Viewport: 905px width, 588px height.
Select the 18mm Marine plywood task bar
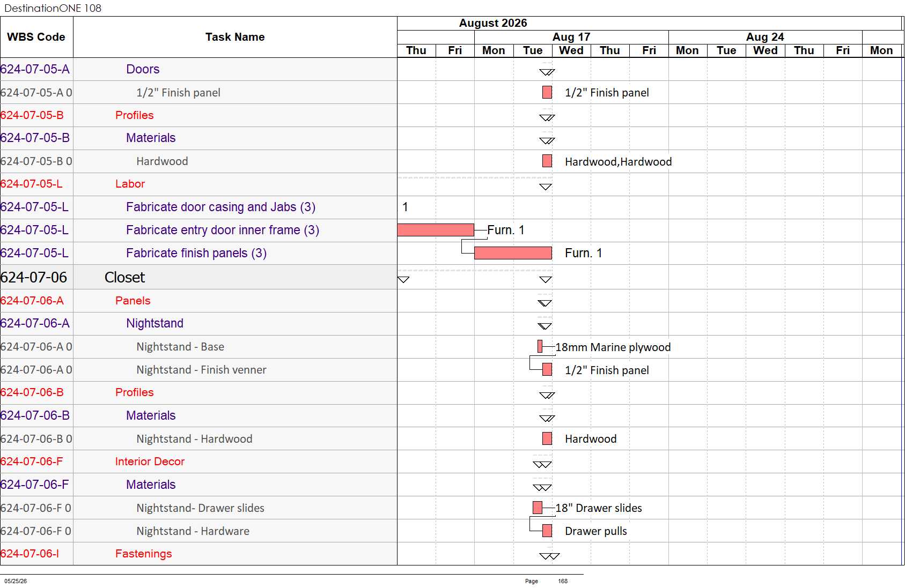pos(540,346)
